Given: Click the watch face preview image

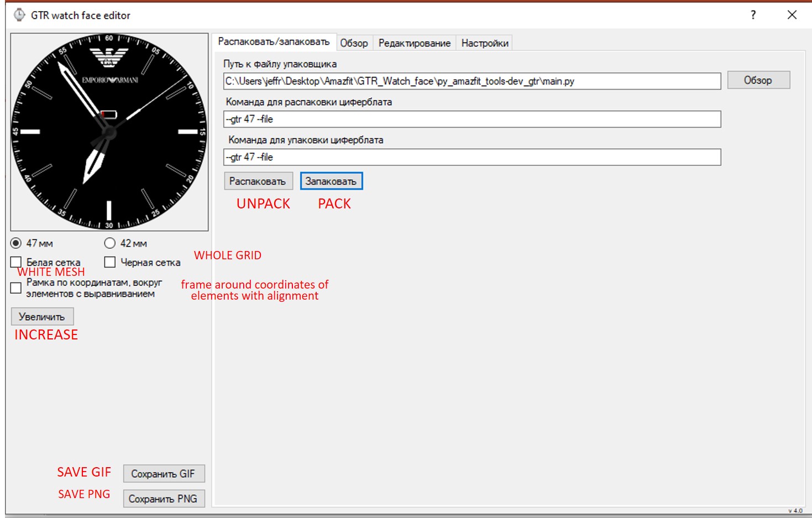Looking at the screenshot, I should [x=109, y=132].
